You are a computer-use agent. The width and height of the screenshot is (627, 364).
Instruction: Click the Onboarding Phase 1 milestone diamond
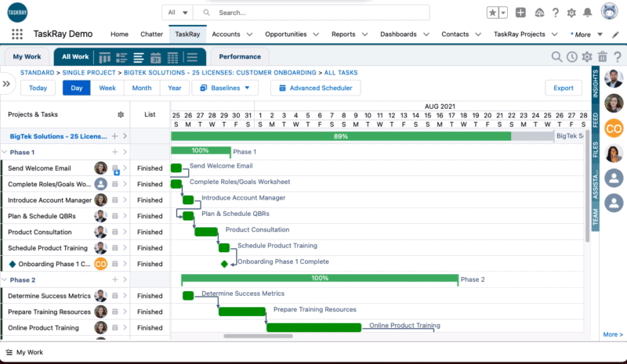224,264
